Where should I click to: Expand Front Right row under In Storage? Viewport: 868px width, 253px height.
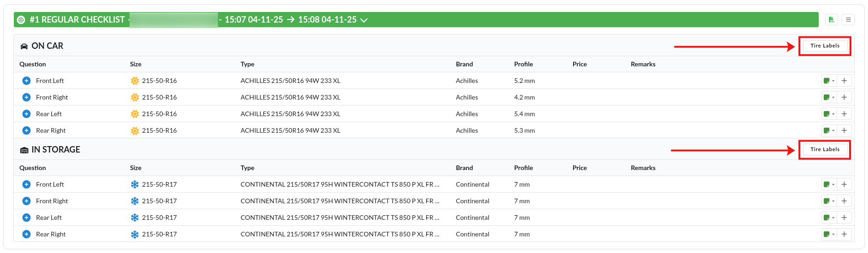pyautogui.click(x=26, y=201)
